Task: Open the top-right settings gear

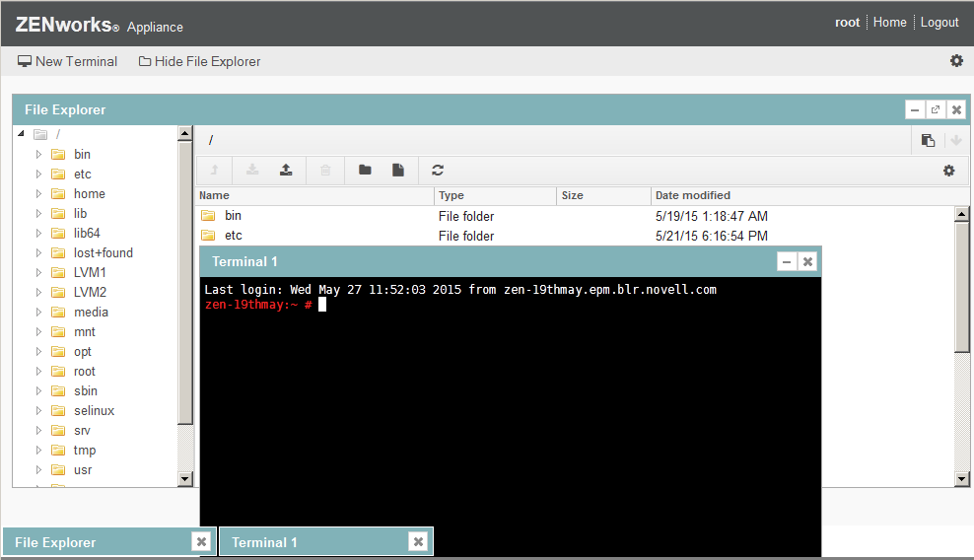Action: pyautogui.click(x=956, y=61)
